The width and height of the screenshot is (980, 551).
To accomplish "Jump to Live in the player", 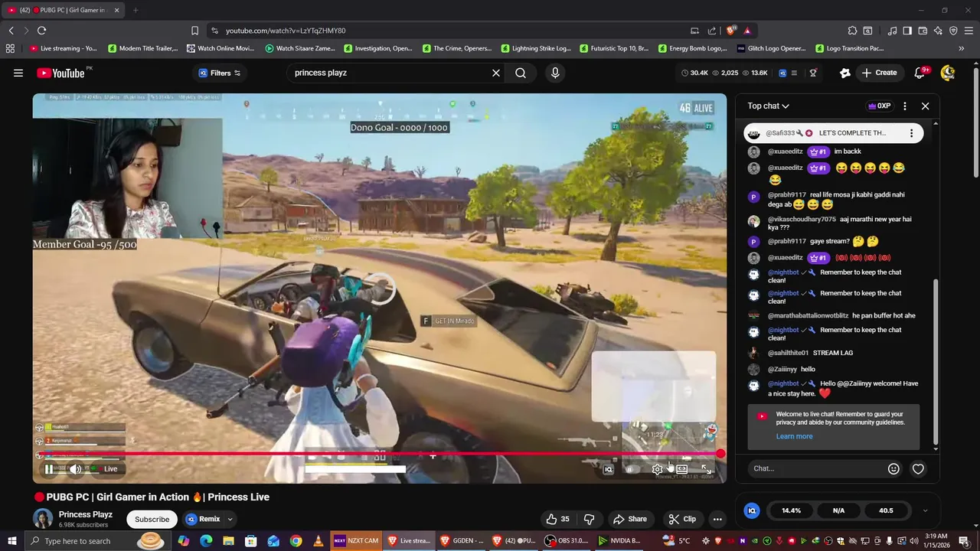I will (x=107, y=469).
